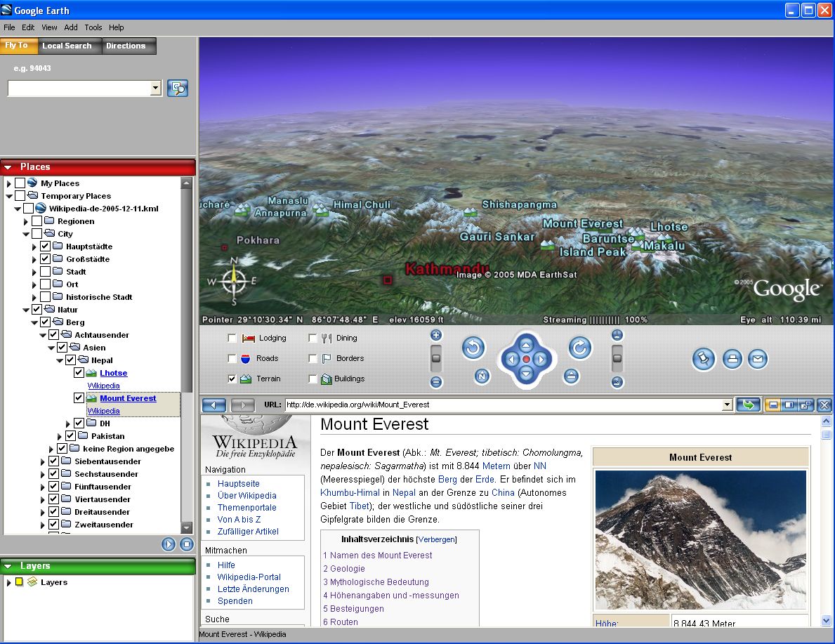Jump to Geologie contents section
835x644 pixels.
coord(344,569)
